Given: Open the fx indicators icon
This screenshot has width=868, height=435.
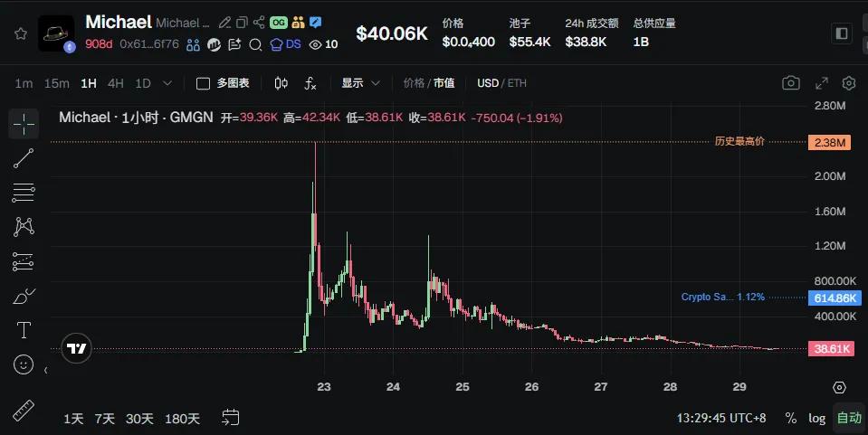Looking at the screenshot, I should point(310,83).
